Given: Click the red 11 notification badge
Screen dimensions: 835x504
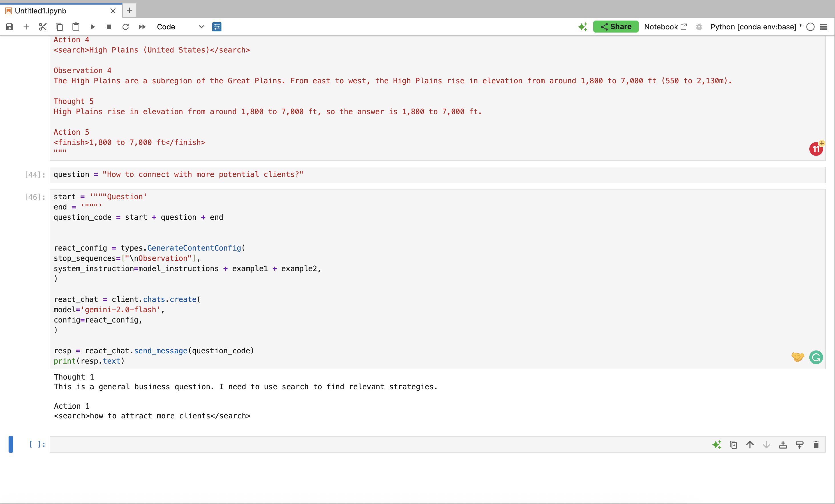Looking at the screenshot, I should tap(816, 149).
